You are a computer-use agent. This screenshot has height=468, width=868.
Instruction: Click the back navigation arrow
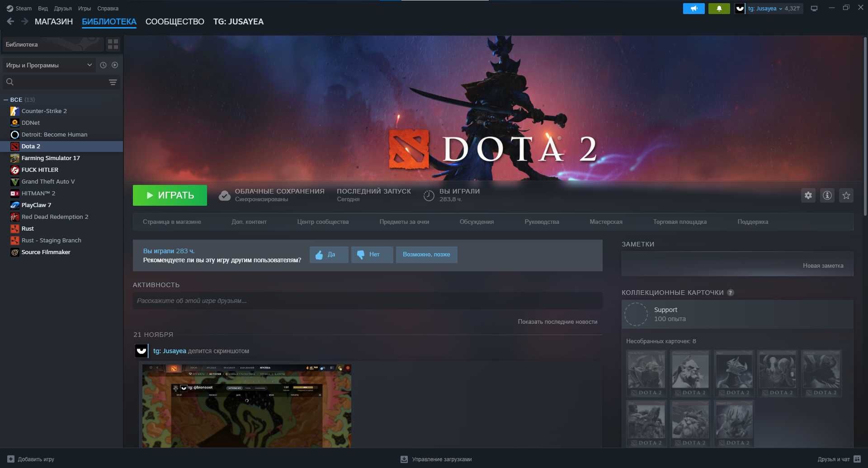10,21
